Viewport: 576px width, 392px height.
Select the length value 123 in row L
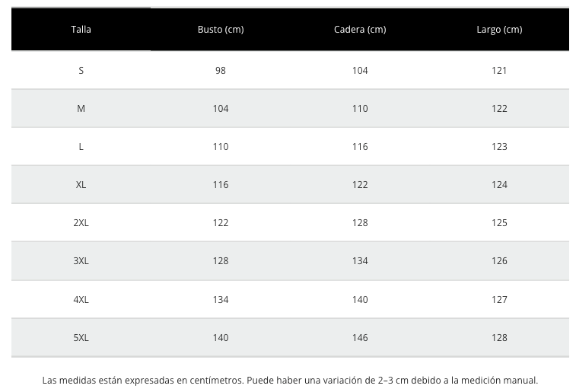click(499, 147)
